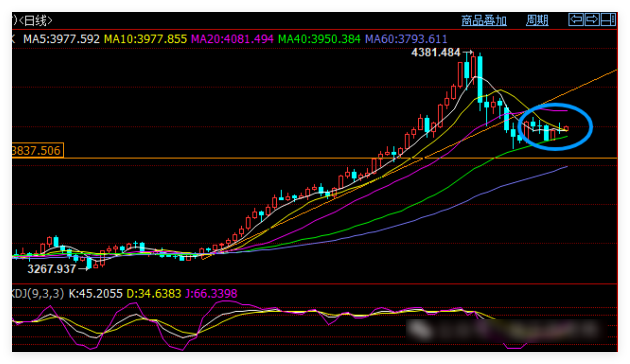
Task: Toggle the split panel layout icon
Action: 608,20
